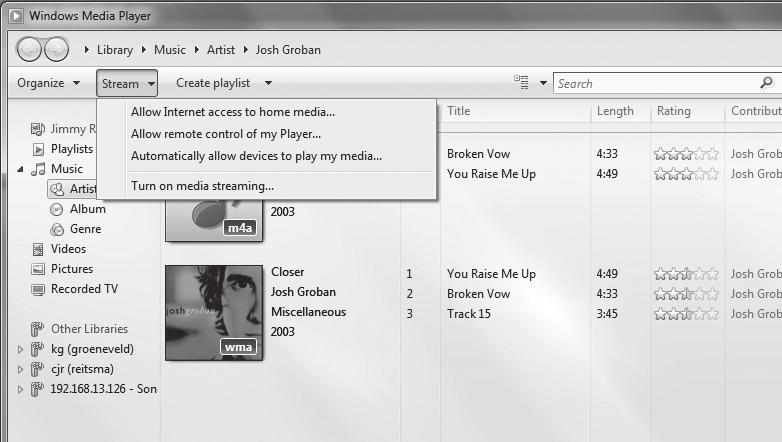Open dropdown arrow before Library breadcrumb
This screenshot has width=782, height=442.
[x=87, y=49]
